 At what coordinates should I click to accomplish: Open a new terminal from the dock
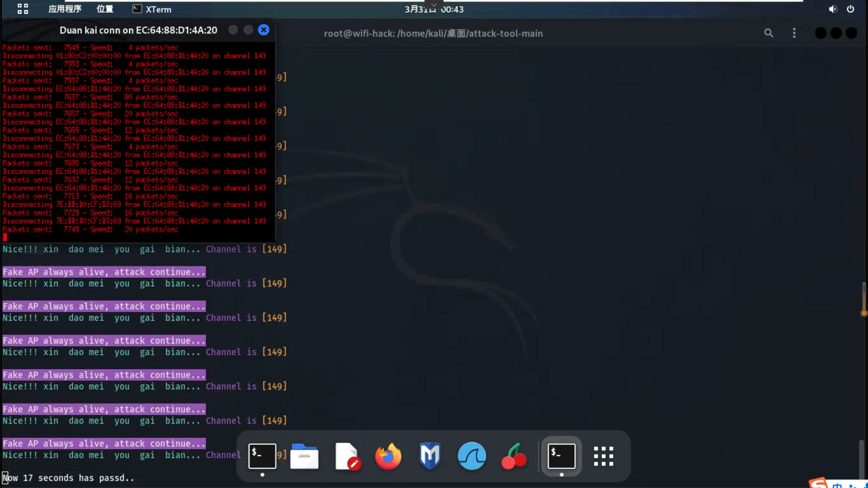262,456
